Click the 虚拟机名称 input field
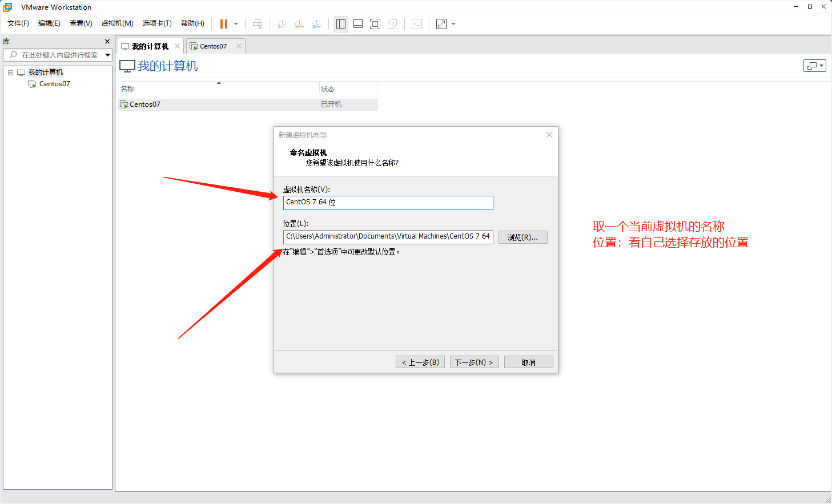Viewport: 832px width, 504px height. pos(388,203)
